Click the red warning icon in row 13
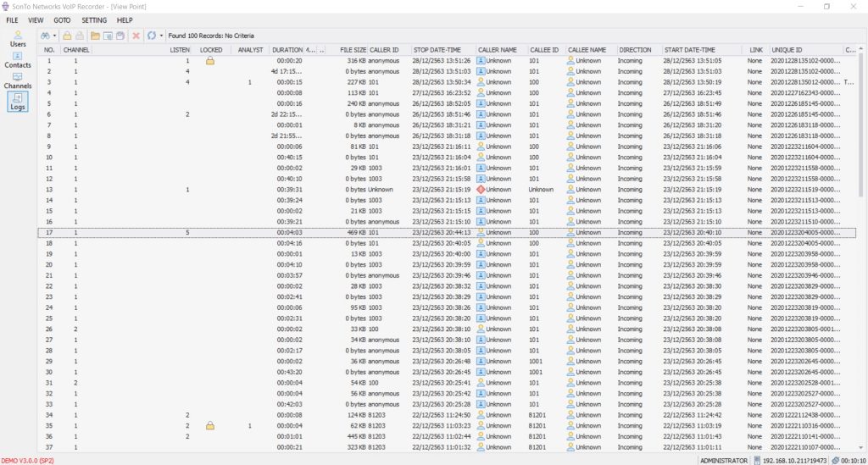868x465 pixels. tap(481, 190)
